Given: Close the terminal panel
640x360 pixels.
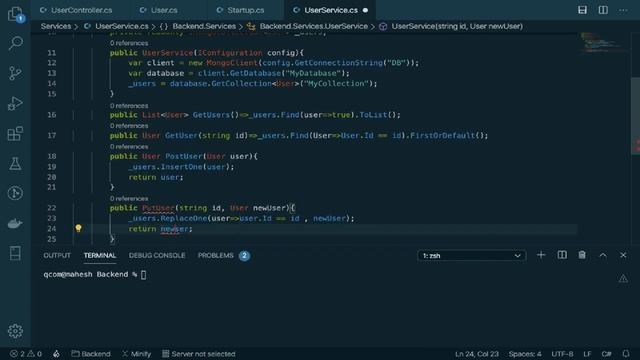Looking at the screenshot, I should 623,255.
